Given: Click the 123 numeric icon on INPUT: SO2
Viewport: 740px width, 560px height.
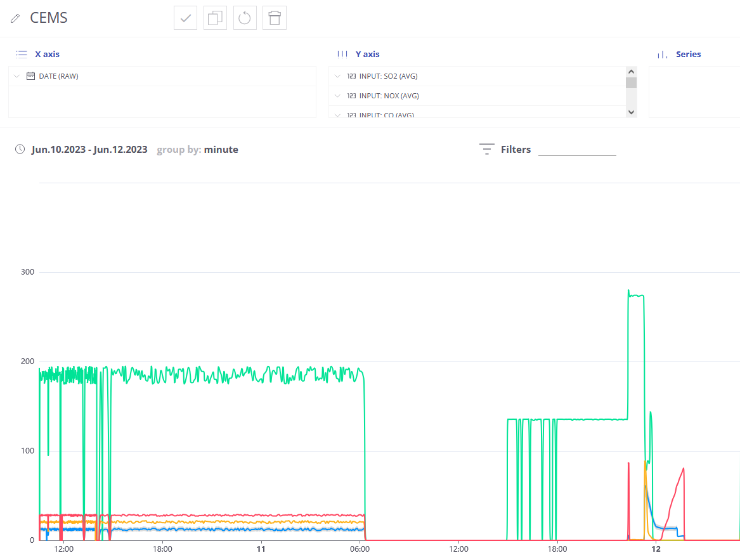Looking at the screenshot, I should click(x=353, y=76).
